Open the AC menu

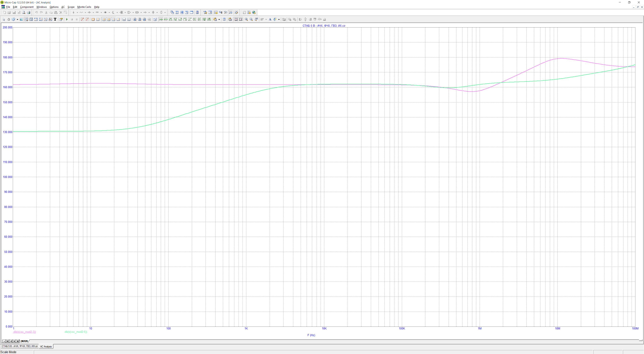click(x=63, y=7)
